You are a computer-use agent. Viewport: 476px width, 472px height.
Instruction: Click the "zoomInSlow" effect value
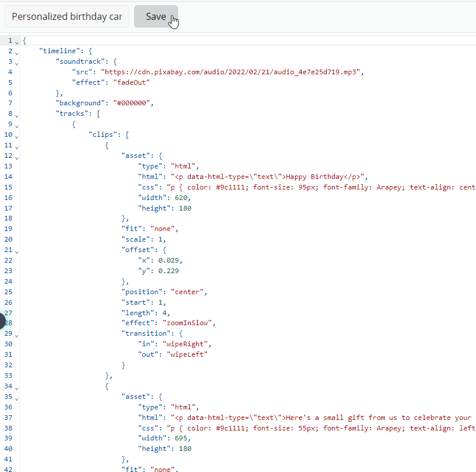187,323
